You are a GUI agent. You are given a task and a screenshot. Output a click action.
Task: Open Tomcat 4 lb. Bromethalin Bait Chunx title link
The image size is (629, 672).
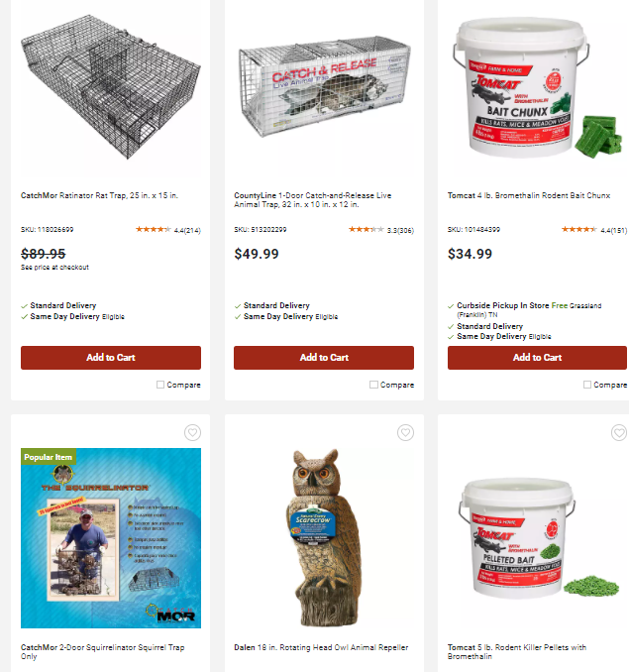point(529,195)
